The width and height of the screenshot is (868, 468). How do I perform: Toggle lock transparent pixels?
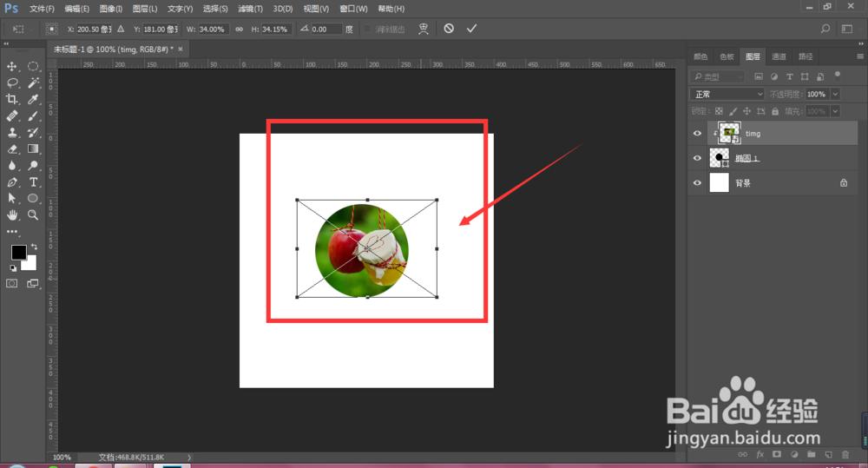[x=719, y=111]
